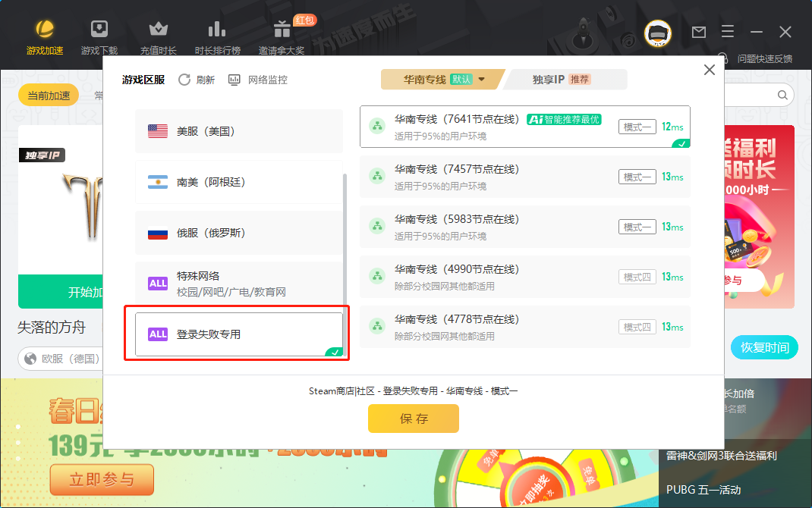
Task: Click the user avatar icon
Action: point(658,33)
